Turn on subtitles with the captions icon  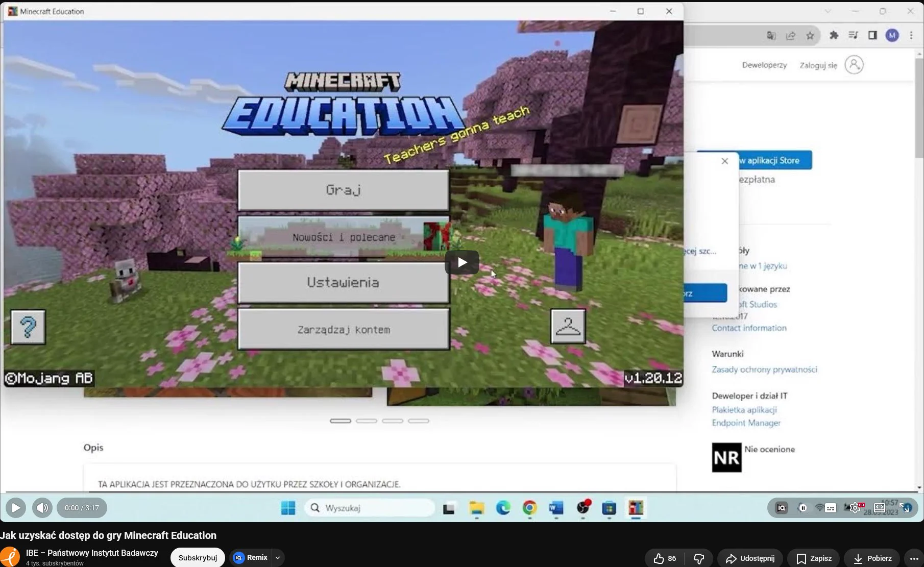831,508
